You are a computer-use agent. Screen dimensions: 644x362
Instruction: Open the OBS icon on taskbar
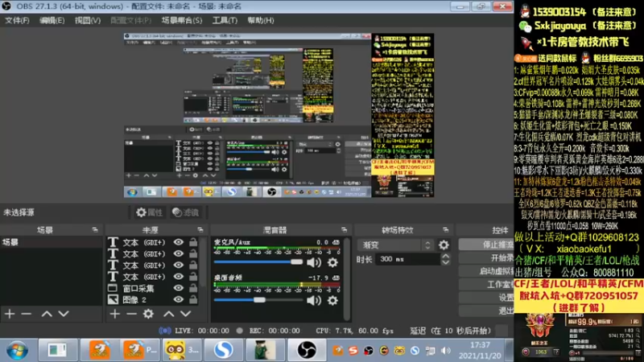pyautogui.click(x=307, y=350)
